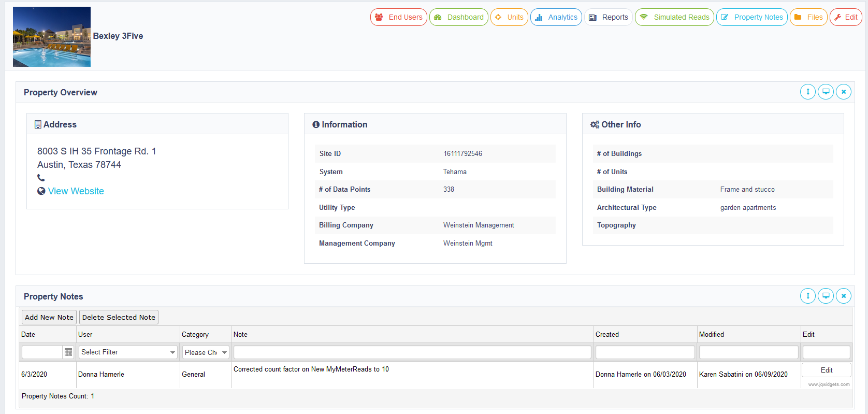Screen dimensions: 868x414
Task: Close the Property Overview panel
Action: (843, 92)
